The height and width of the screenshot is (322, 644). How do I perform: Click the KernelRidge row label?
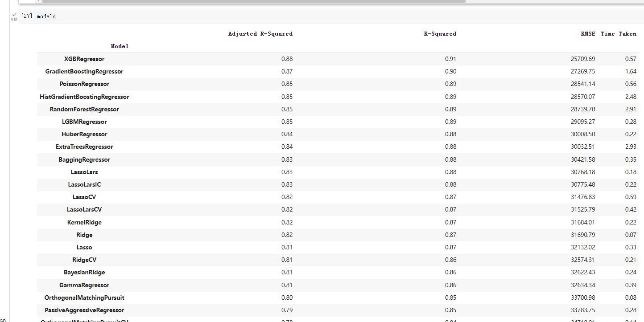[x=84, y=222]
